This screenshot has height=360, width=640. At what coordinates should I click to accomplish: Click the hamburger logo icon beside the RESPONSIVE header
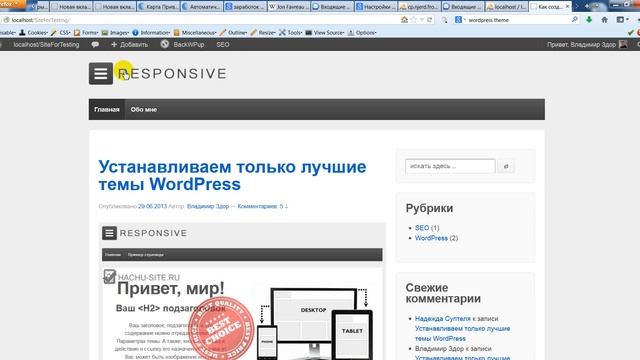click(101, 73)
